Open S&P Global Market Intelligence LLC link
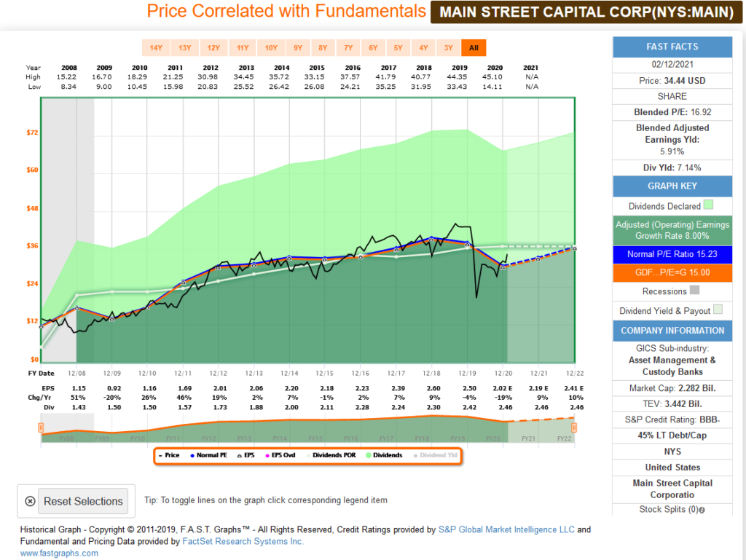 506,529
